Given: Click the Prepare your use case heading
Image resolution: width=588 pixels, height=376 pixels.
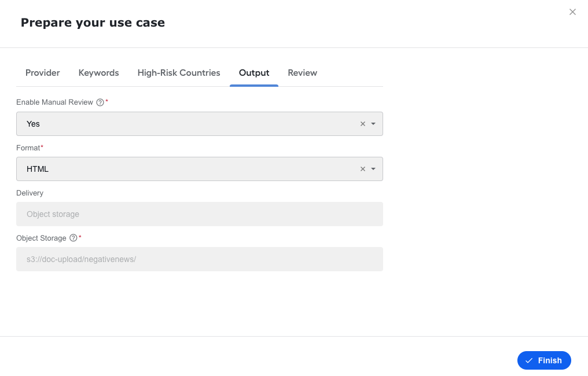Looking at the screenshot, I should [x=93, y=23].
